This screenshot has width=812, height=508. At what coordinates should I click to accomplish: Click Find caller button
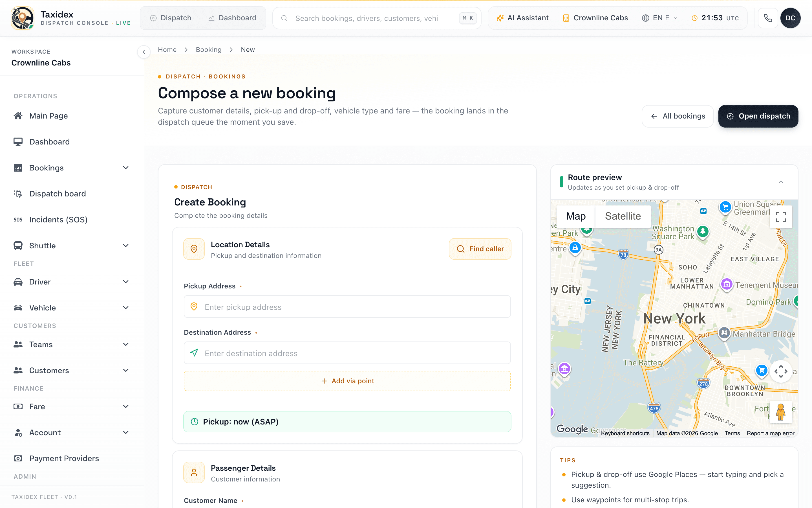[480, 249]
